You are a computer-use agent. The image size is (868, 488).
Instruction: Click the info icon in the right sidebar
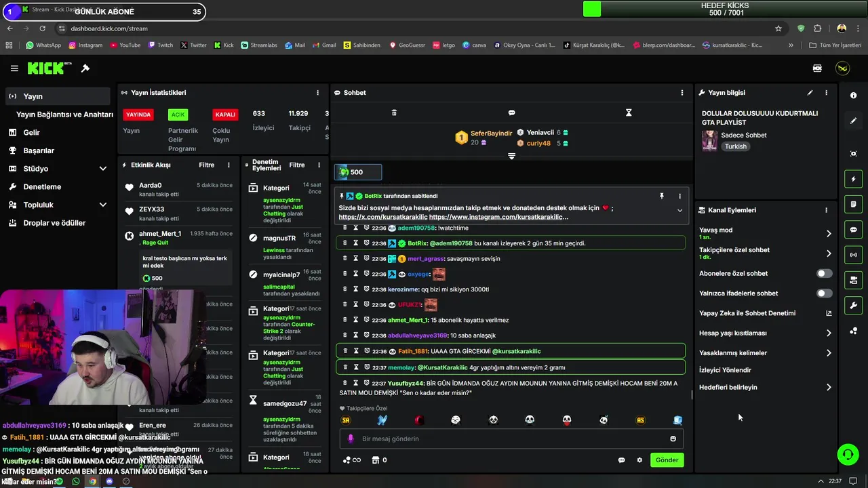(853, 96)
